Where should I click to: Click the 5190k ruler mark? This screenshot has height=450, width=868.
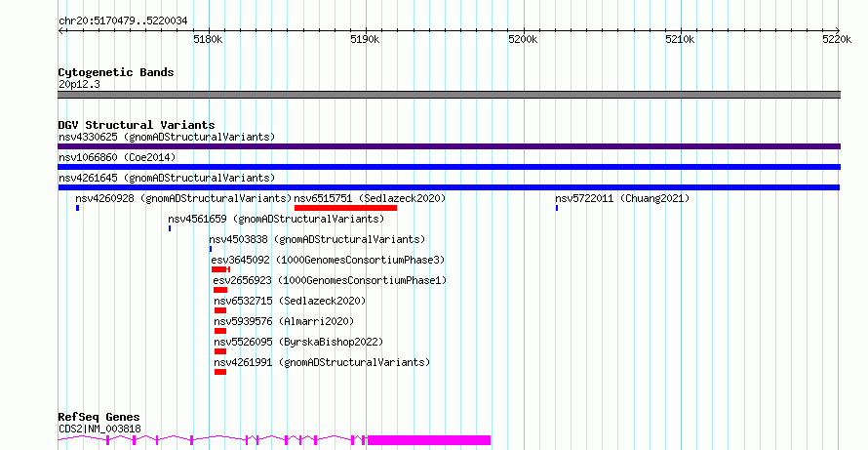click(x=366, y=39)
